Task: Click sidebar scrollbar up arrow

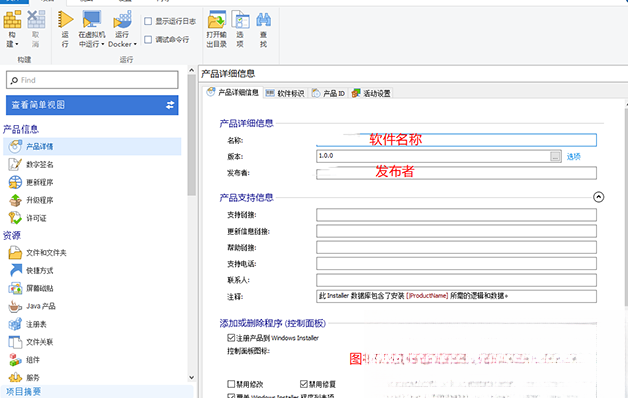Action: pyautogui.click(x=191, y=70)
